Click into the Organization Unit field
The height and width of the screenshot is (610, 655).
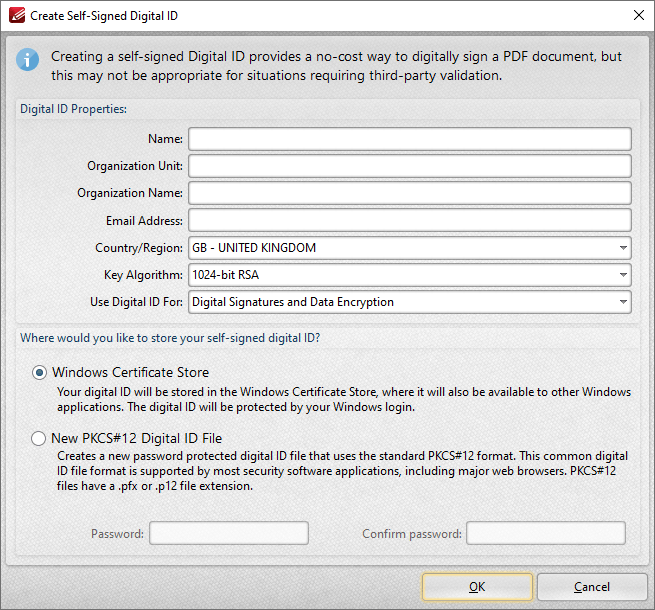click(x=409, y=166)
